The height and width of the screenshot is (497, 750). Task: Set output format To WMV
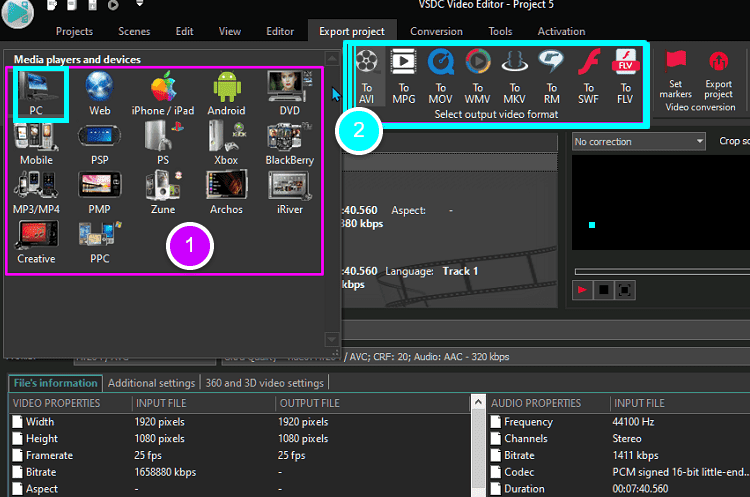pyautogui.click(x=477, y=77)
